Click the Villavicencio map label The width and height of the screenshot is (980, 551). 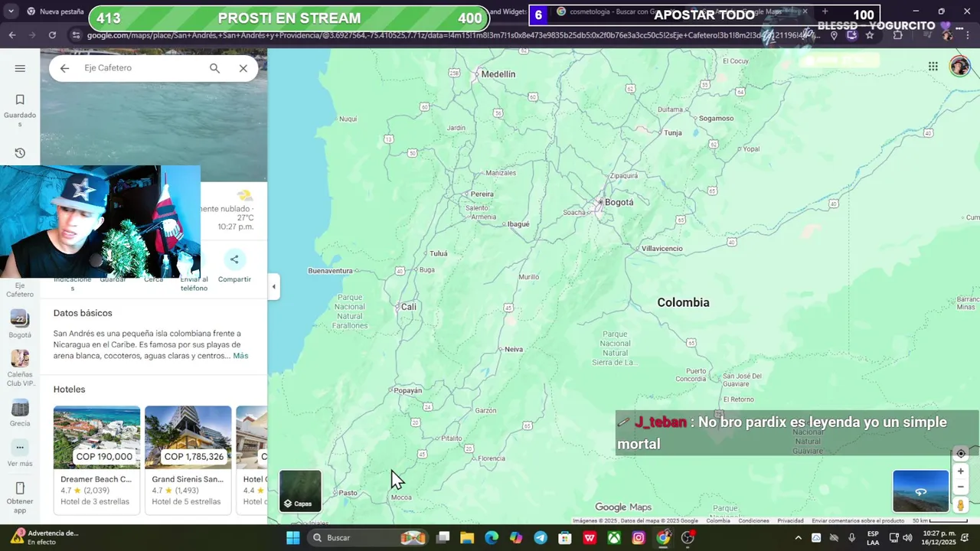661,249
